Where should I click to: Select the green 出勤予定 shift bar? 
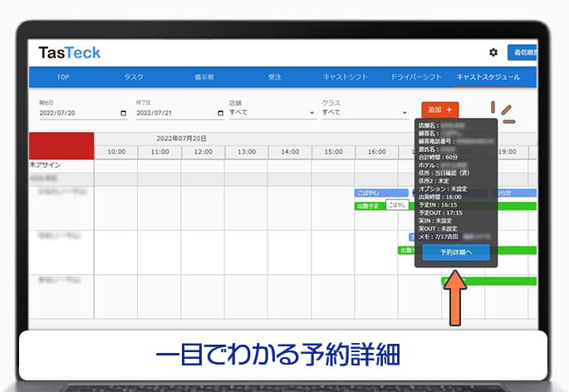pyautogui.click(x=369, y=205)
